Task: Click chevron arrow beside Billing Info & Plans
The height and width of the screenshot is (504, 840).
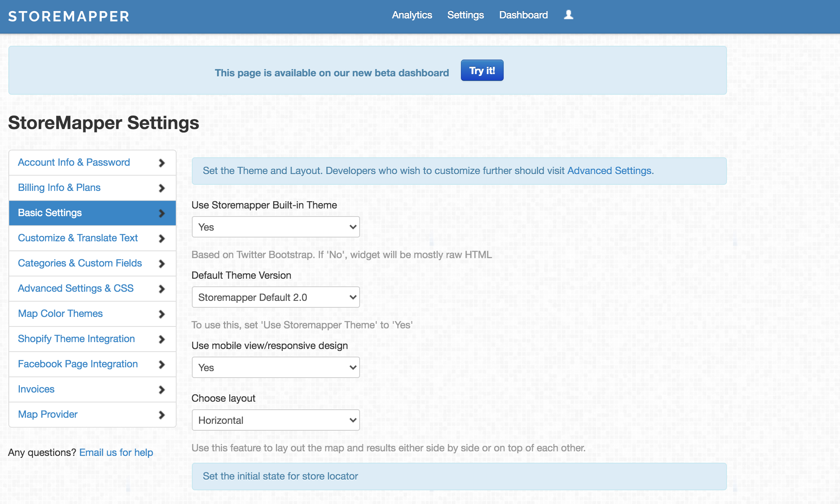Action: (162, 188)
